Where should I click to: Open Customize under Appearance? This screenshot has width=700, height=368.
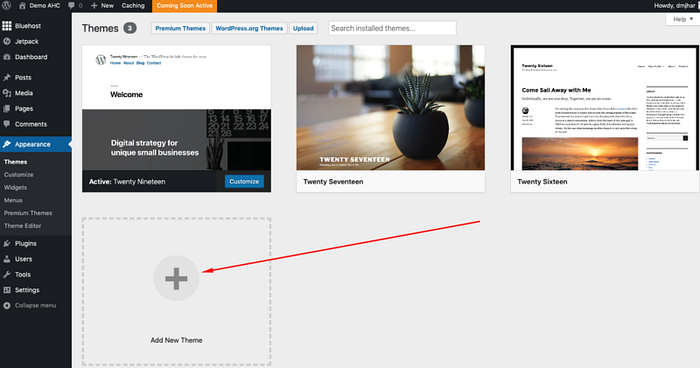pyautogui.click(x=19, y=175)
